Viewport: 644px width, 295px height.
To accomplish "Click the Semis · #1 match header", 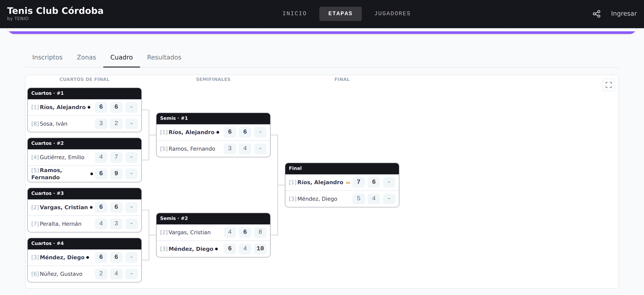I will (x=213, y=118).
